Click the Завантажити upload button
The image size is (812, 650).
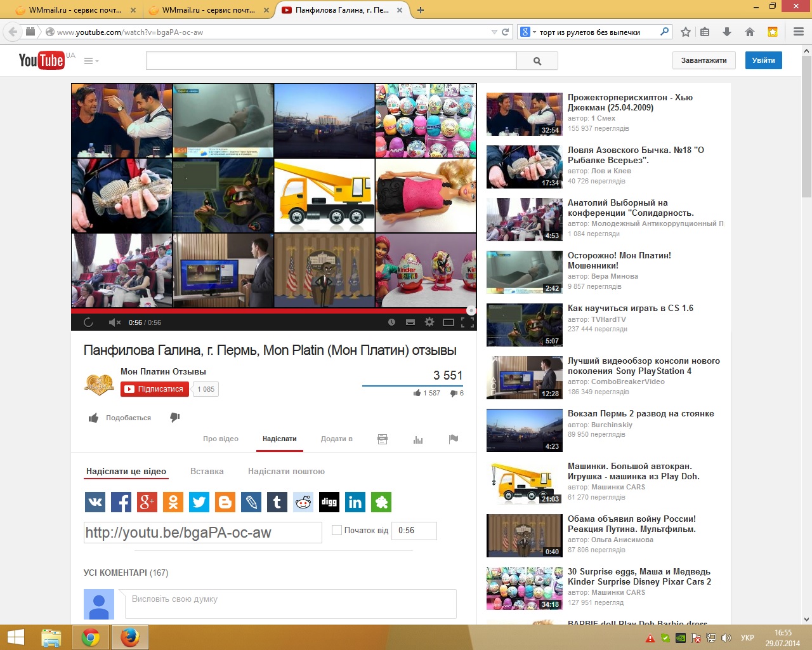[704, 60]
